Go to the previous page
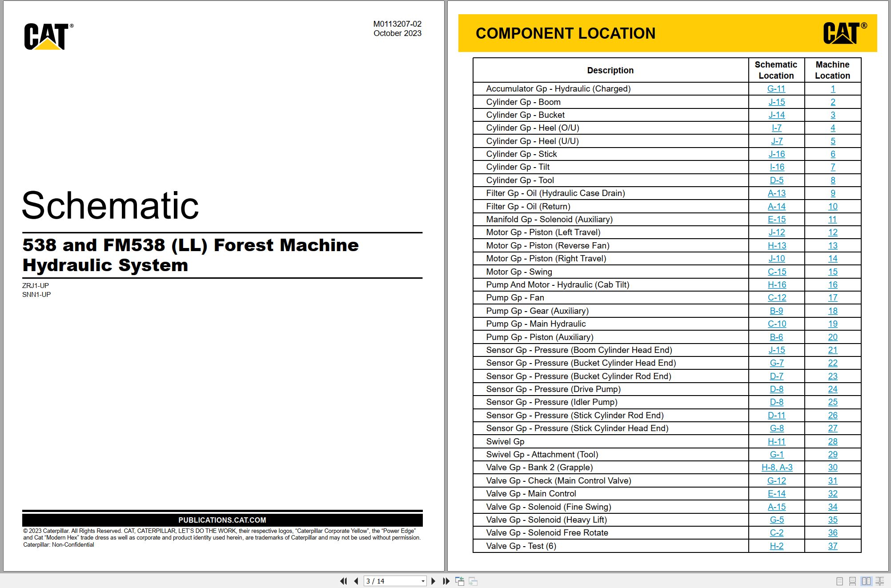The height and width of the screenshot is (588, 891). [356, 581]
